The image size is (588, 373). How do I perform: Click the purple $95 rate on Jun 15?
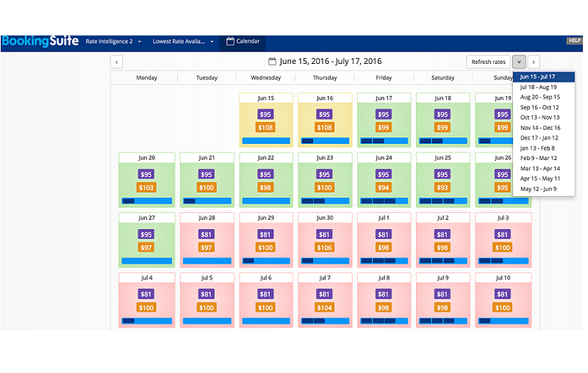click(265, 115)
